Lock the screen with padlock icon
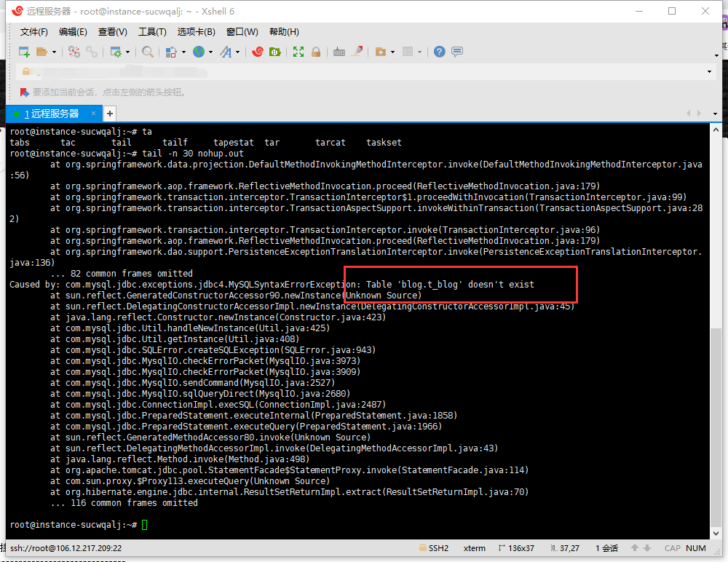This screenshot has height=562, width=728. [314, 52]
